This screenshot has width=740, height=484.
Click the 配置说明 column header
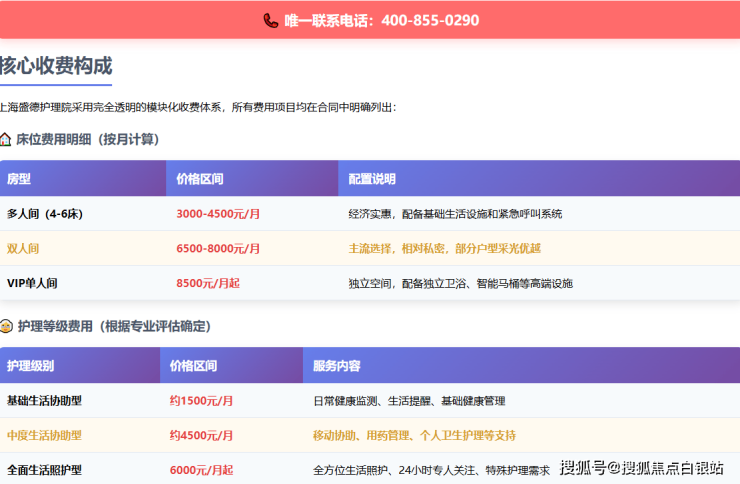(x=372, y=179)
